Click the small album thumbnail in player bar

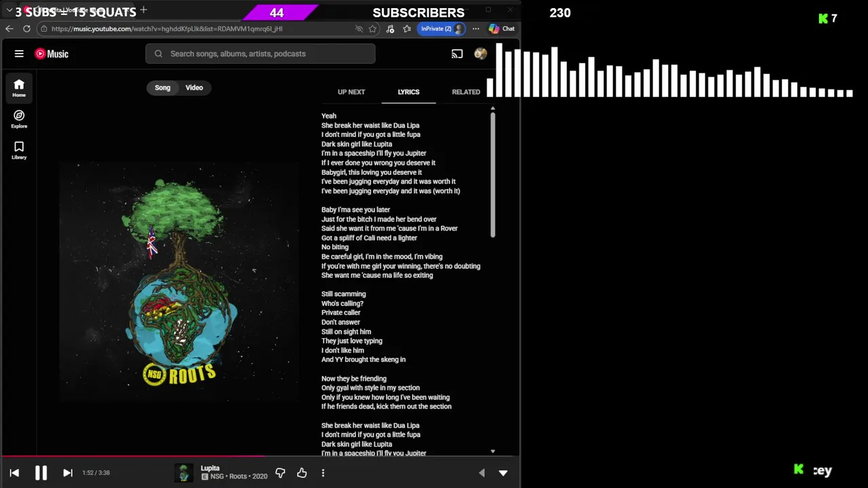tap(184, 473)
